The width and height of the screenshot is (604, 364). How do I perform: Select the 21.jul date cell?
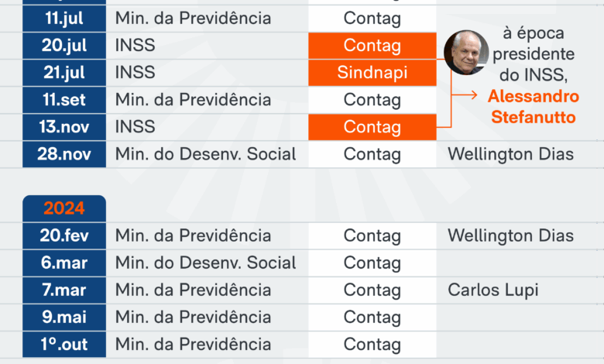pos(64,73)
